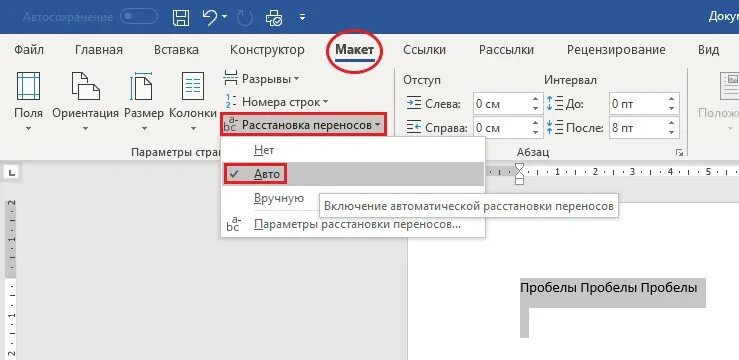Image resolution: width=739 pixels, height=360 pixels.
Task: Open the Рассылки tab
Action: [506, 50]
